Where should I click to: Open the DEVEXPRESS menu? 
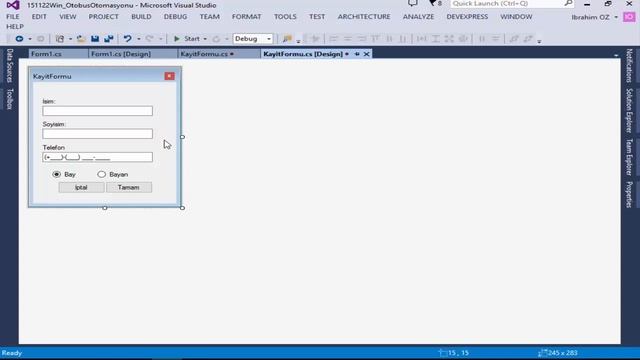467,17
